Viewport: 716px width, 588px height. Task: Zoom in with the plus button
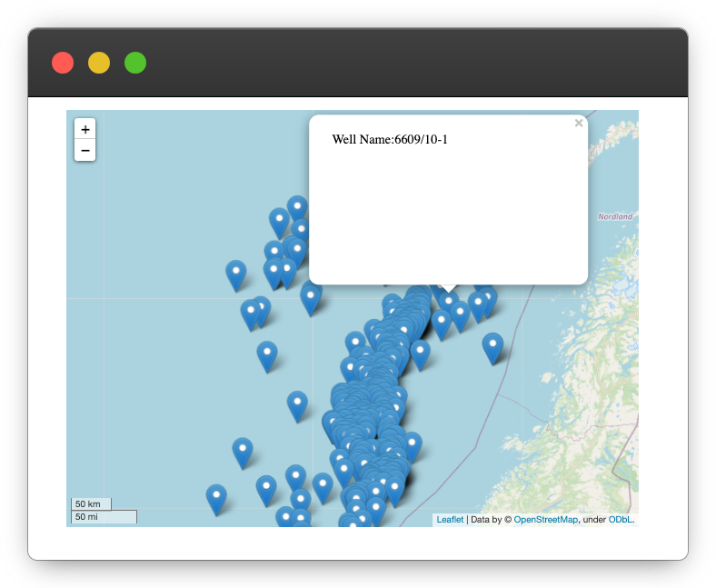[85, 129]
